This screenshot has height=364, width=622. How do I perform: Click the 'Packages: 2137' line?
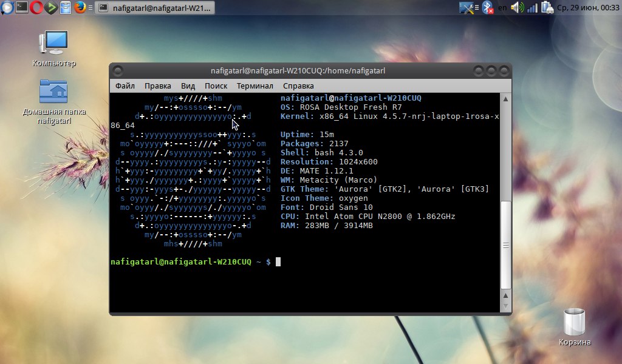point(314,143)
